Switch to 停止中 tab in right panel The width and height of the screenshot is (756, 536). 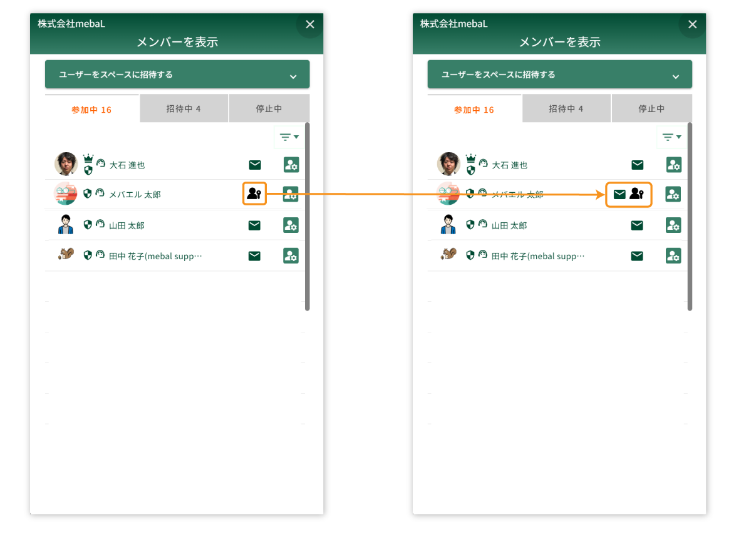click(x=651, y=109)
